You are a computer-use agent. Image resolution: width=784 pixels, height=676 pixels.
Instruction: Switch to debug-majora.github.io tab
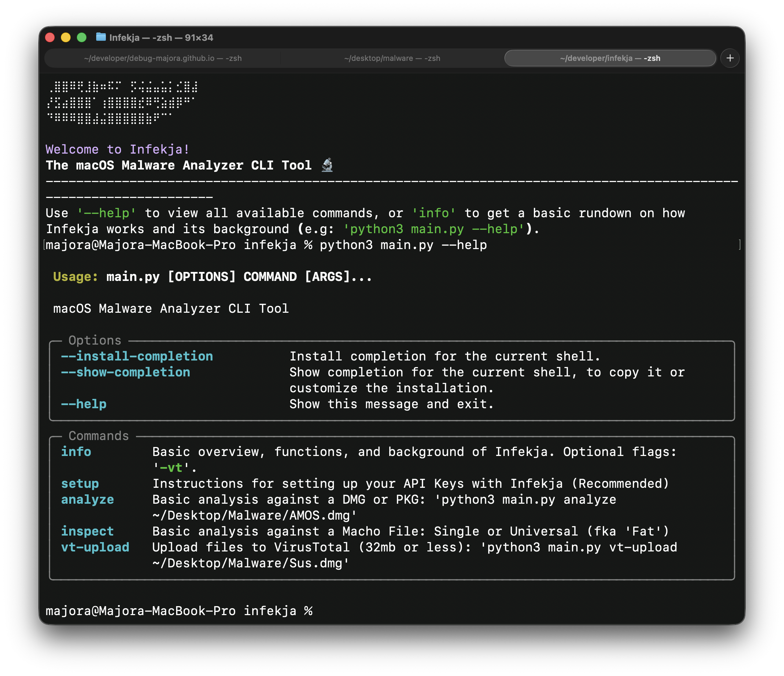pyautogui.click(x=163, y=58)
